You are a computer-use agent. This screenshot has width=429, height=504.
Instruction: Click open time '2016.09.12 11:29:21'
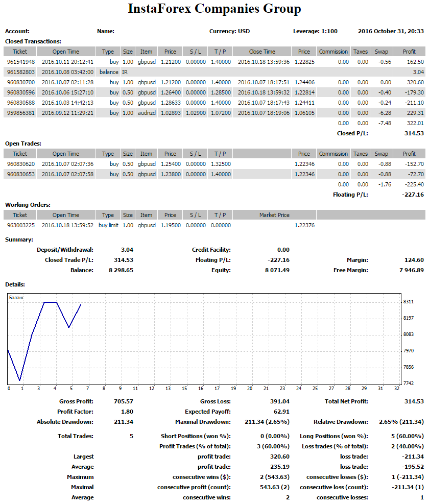(67, 113)
